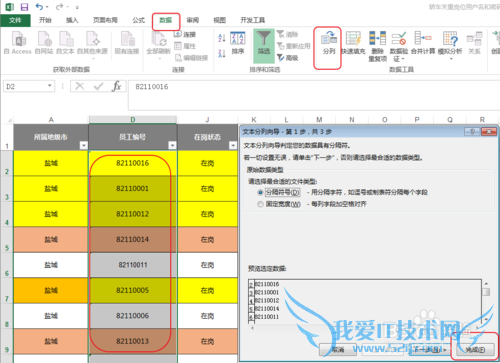The height and width of the screenshot is (363, 500).
Task: Click the formula bar showing 82110016
Action: tap(313, 95)
